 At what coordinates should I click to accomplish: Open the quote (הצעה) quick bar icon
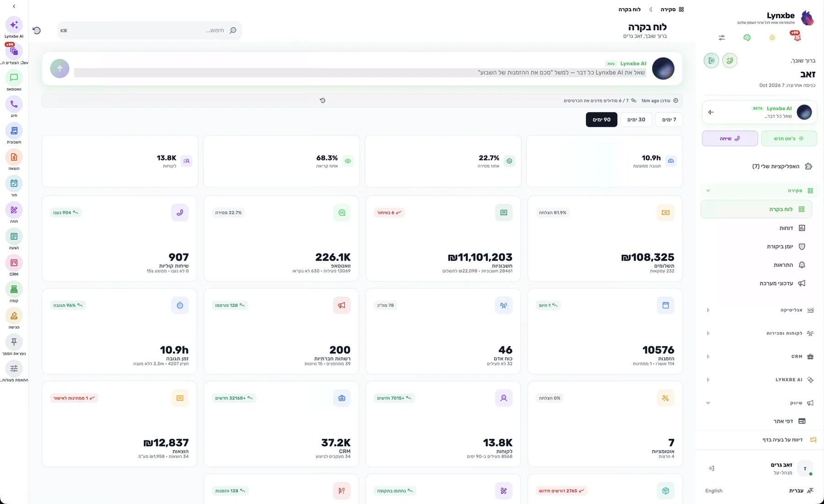[x=14, y=236]
